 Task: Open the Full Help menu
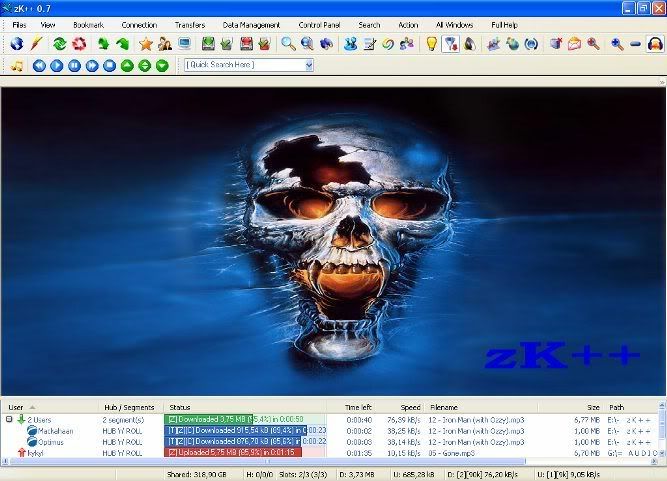504,25
